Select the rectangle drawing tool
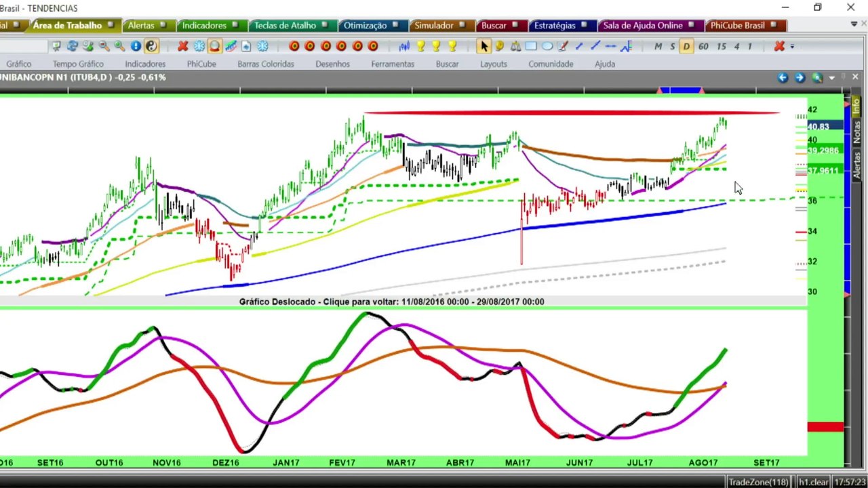This screenshot has width=868, height=488. 531,46
